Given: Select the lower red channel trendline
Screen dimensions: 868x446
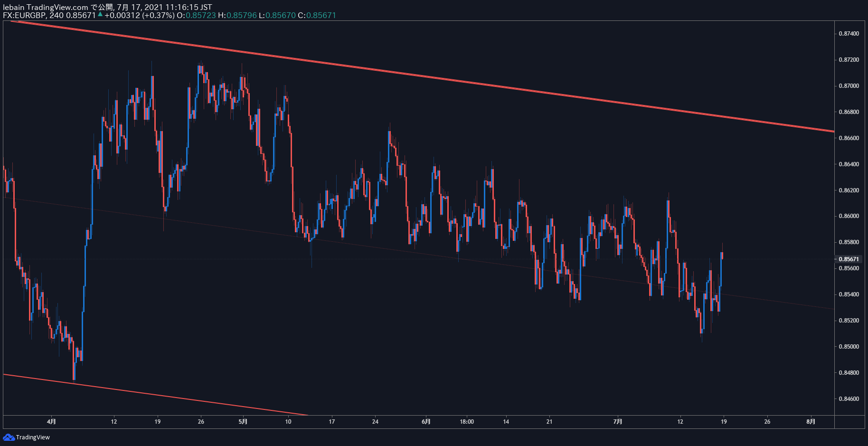Looking at the screenshot, I should coord(156,395).
